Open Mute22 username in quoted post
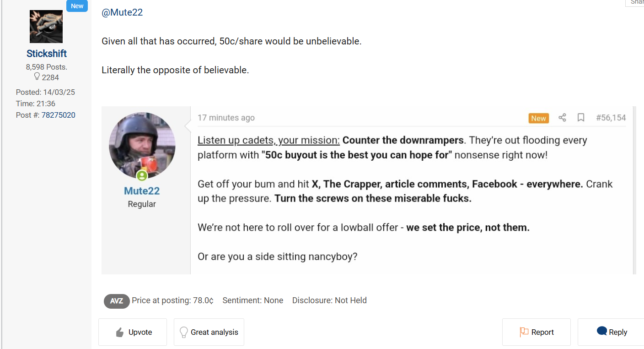The width and height of the screenshot is (644, 349). point(142,191)
